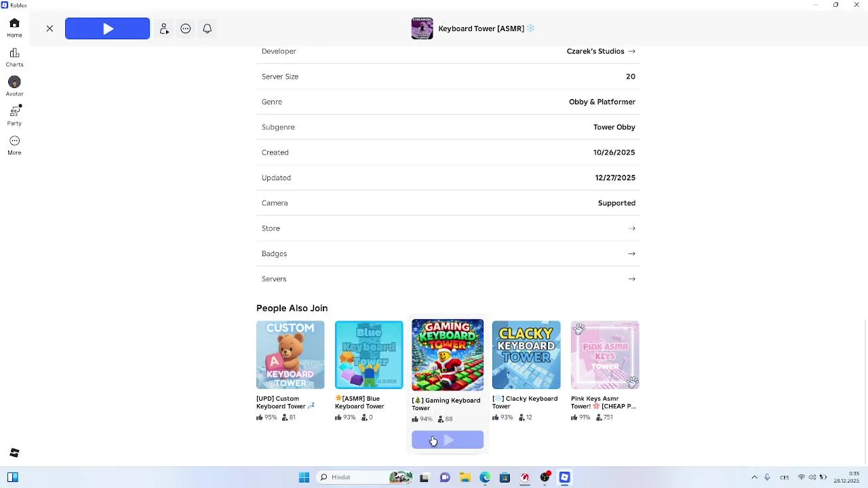Screen dimensions: 868x488
Task: Open the Avatar sidebar page
Action: point(14,87)
